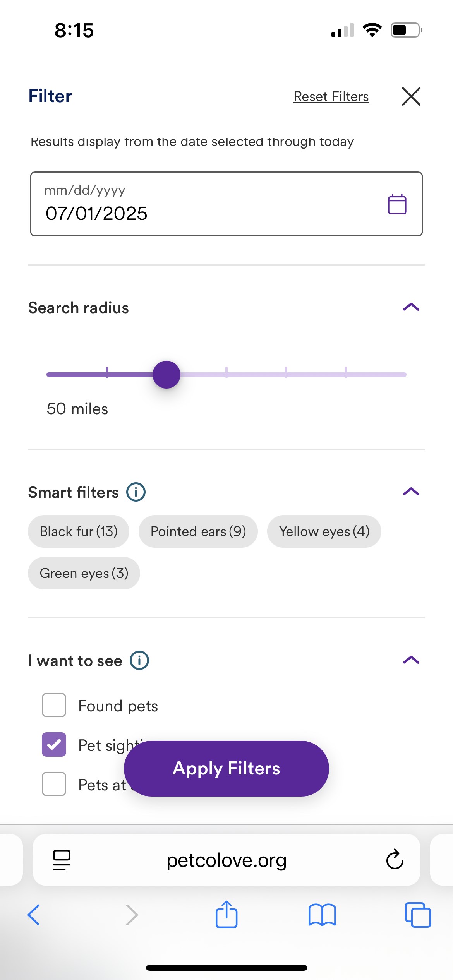Check the Pets at shelters checkbox
The height and width of the screenshot is (980, 453).
(x=54, y=784)
